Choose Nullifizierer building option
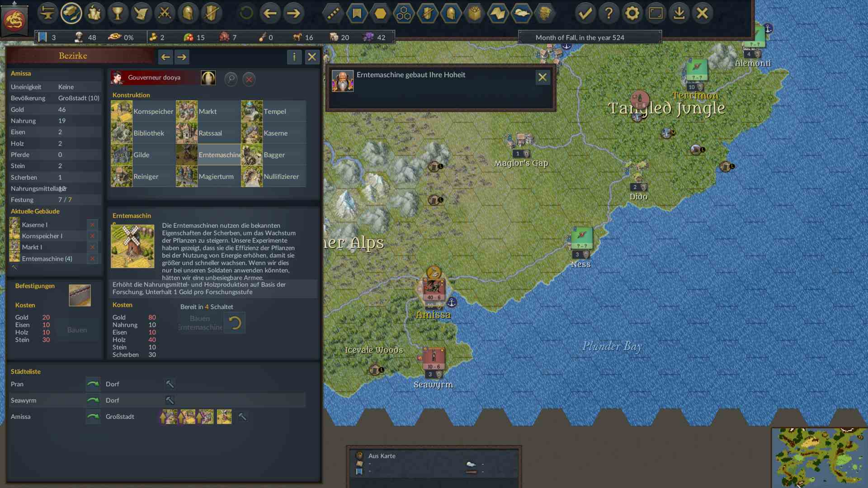The image size is (868, 488). coord(273,176)
